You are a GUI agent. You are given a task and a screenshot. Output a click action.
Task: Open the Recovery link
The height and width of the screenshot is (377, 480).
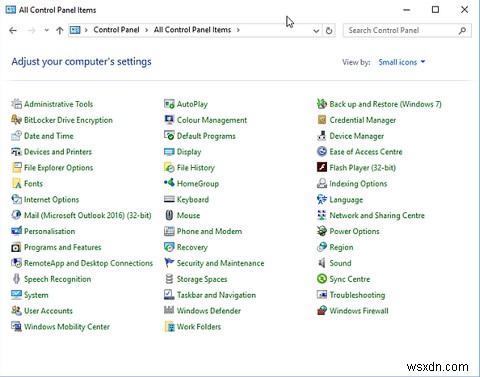point(192,247)
